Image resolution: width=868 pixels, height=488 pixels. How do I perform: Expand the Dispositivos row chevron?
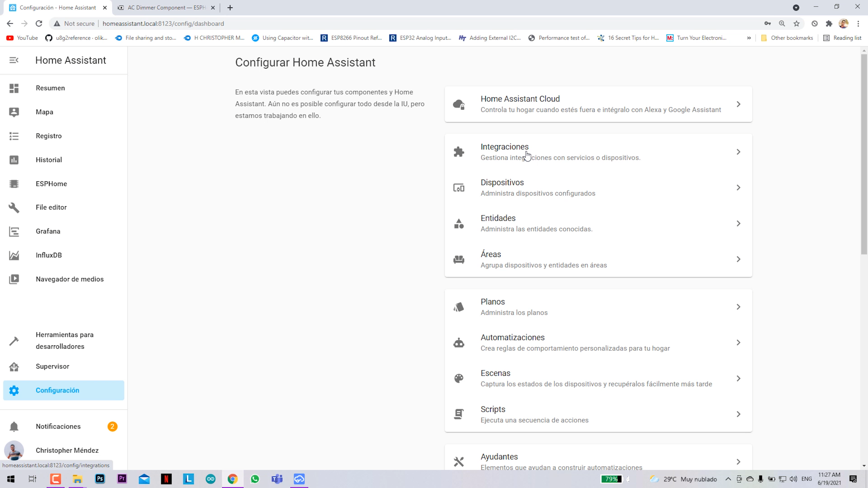coord(738,188)
